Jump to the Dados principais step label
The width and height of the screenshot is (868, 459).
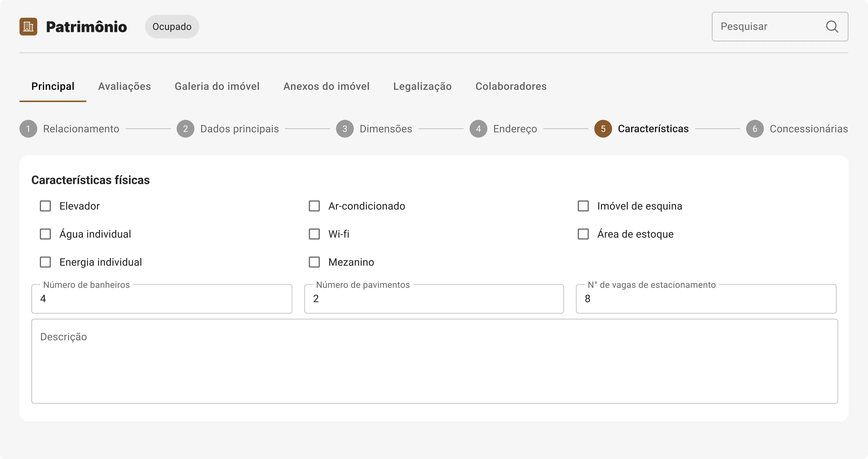(x=240, y=129)
